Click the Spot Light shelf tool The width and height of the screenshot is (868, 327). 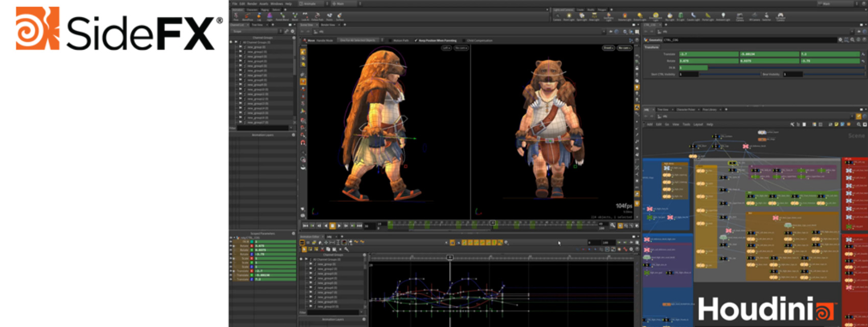point(581,16)
